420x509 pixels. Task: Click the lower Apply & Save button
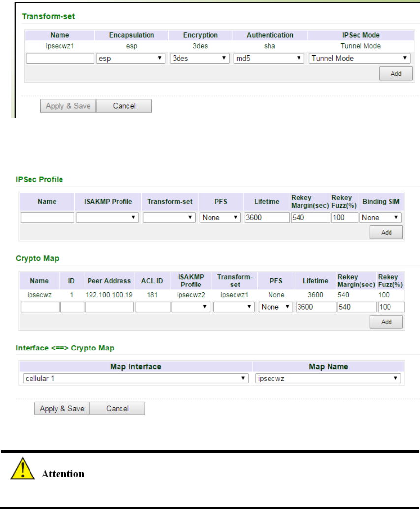point(62,409)
